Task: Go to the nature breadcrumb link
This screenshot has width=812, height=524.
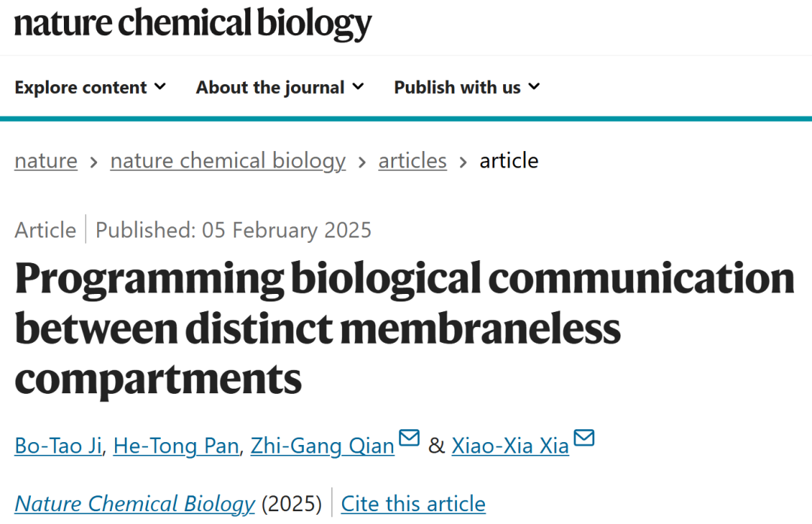Action: [x=46, y=161]
